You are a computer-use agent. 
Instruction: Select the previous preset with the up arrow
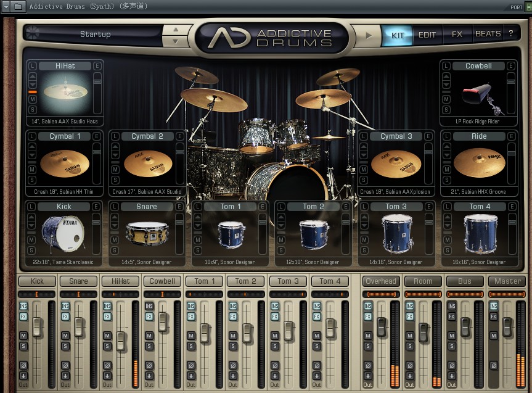pyautogui.click(x=176, y=30)
